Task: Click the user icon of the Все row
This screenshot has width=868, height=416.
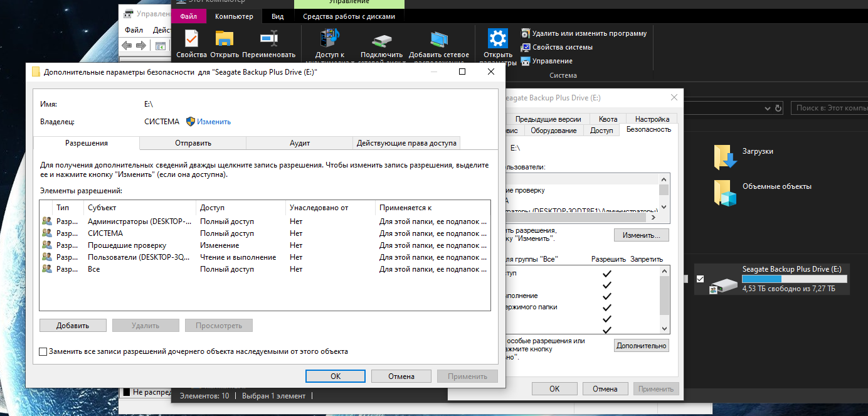Action: pos(47,269)
